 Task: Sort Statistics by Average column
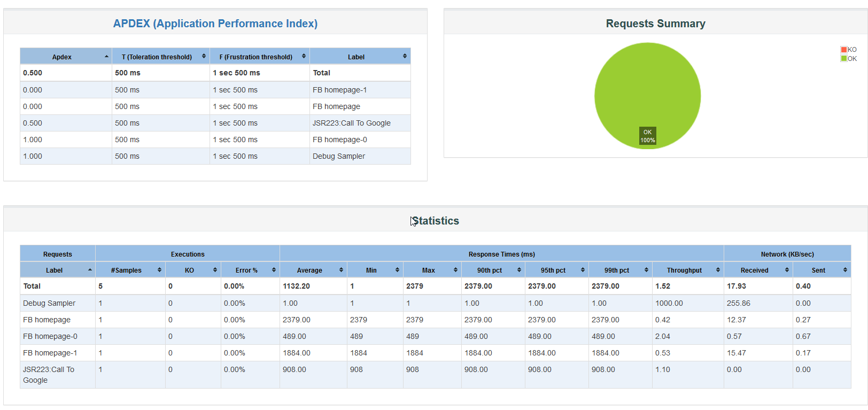pyautogui.click(x=313, y=270)
